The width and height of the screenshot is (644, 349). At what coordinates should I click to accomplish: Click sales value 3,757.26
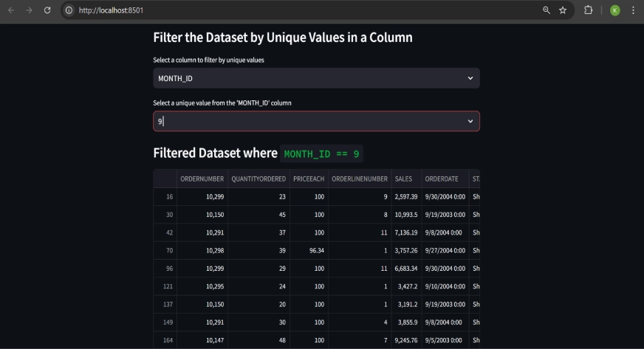(406, 251)
